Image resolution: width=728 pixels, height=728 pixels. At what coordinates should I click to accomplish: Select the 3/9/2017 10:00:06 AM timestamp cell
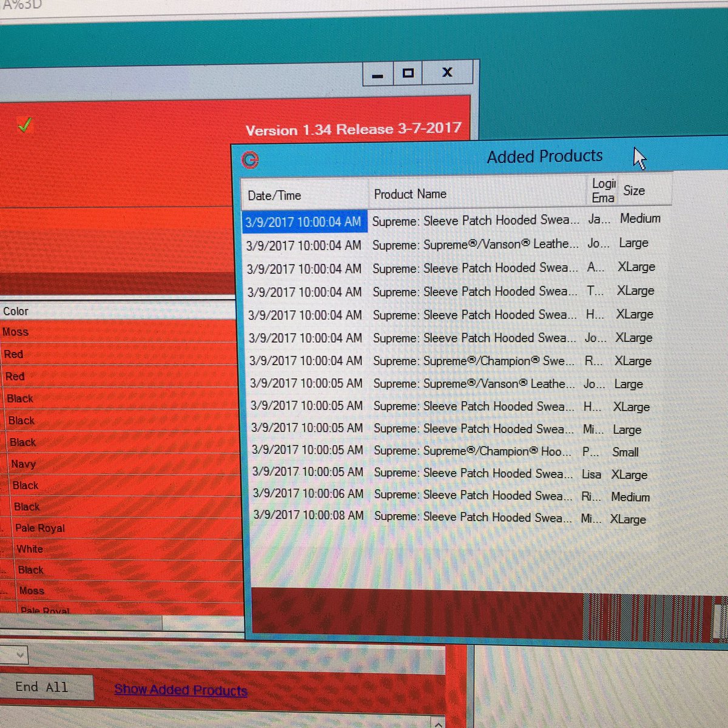pyautogui.click(x=308, y=494)
